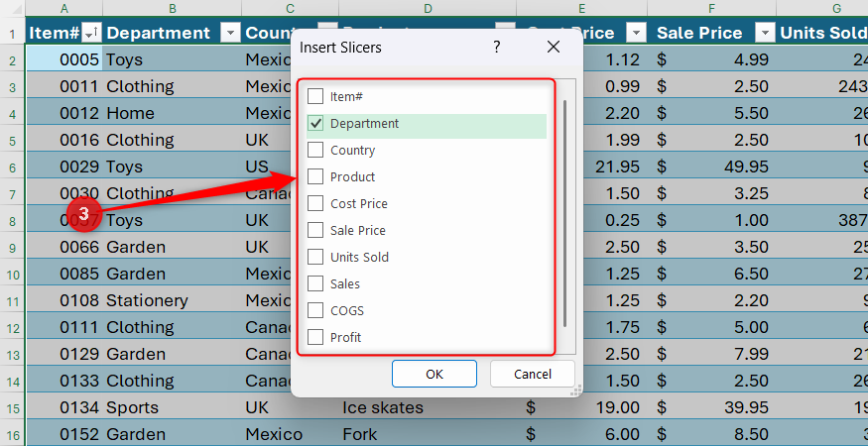Select cost price 19.00 cell
Viewport: 868px width, 446px height.
tap(581, 407)
